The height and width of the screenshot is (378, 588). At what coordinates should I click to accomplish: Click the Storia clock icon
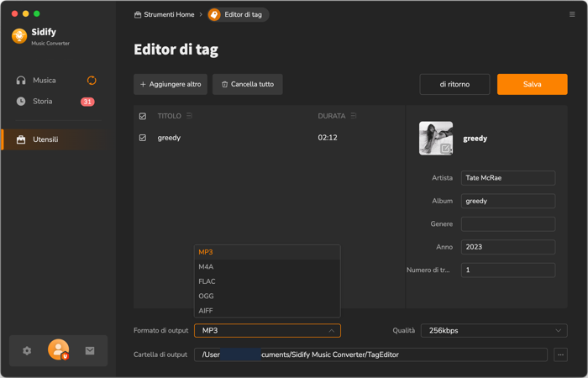(x=21, y=102)
